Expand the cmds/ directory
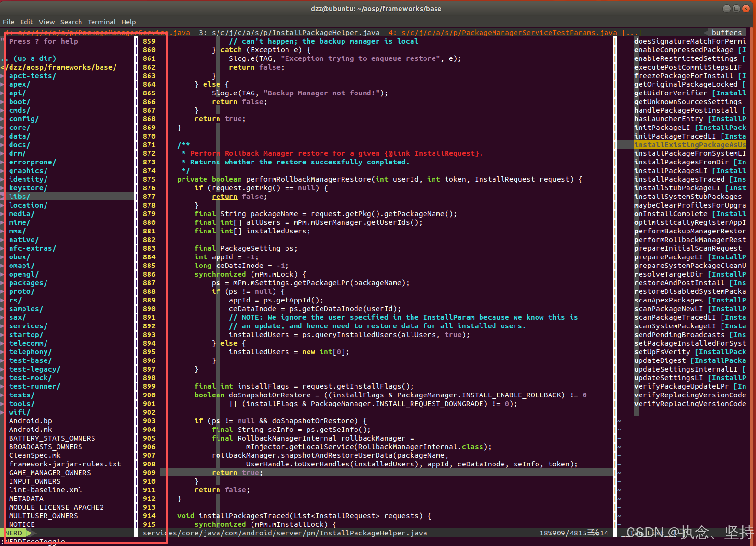 click(19, 110)
